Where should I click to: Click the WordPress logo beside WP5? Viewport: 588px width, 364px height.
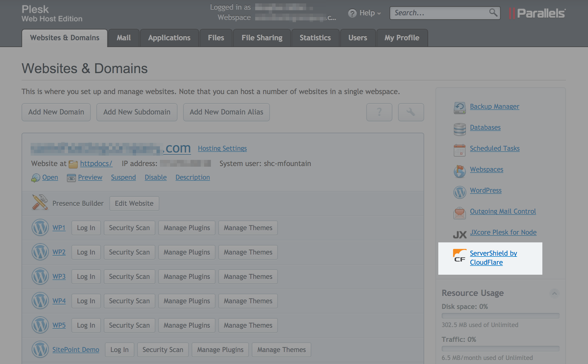click(40, 325)
